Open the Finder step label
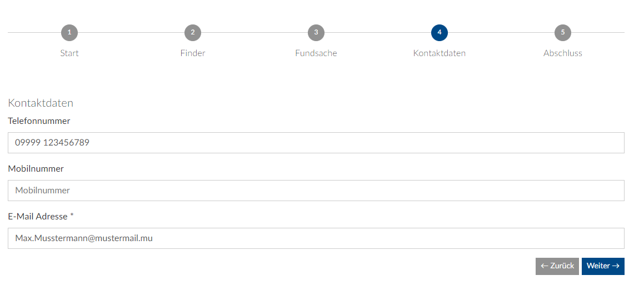The image size is (644, 295). 193,53
